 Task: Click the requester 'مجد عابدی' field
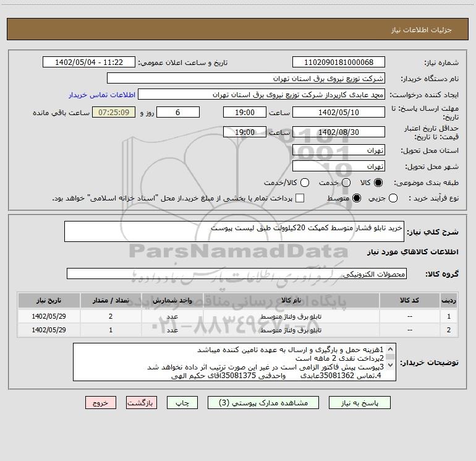pyautogui.click(x=261, y=95)
